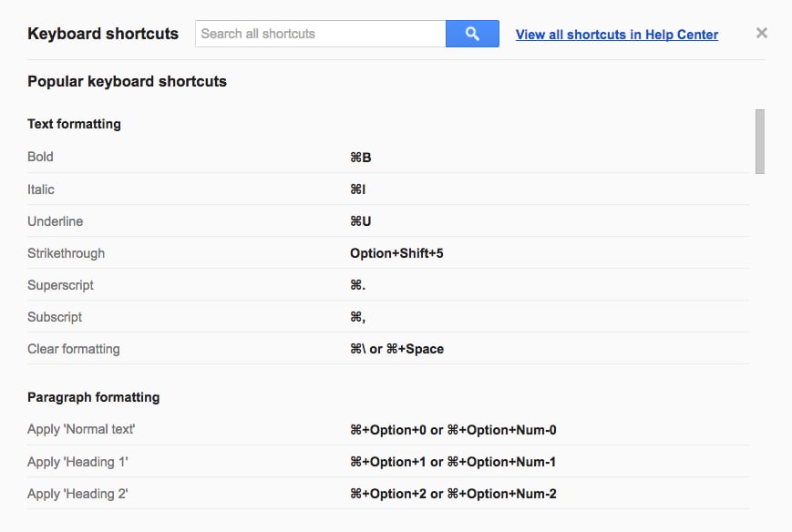Click the Clear formatting shortcut entry
This screenshot has height=532, width=792.
pos(388,348)
